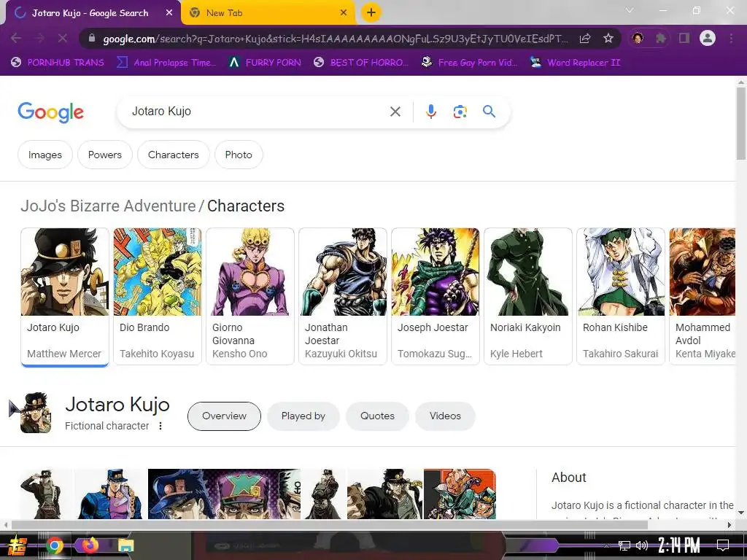Click the scroll right arrow at bottom
The image size is (747, 560).
pos(729,525)
